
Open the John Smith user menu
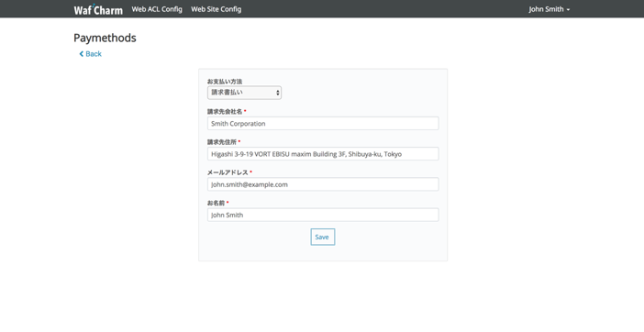pyautogui.click(x=550, y=9)
